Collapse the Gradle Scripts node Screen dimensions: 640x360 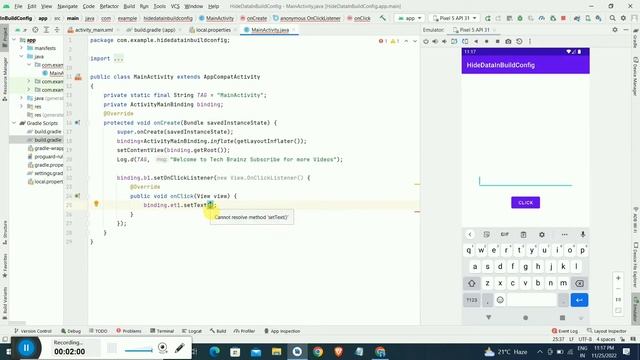pos(15,123)
